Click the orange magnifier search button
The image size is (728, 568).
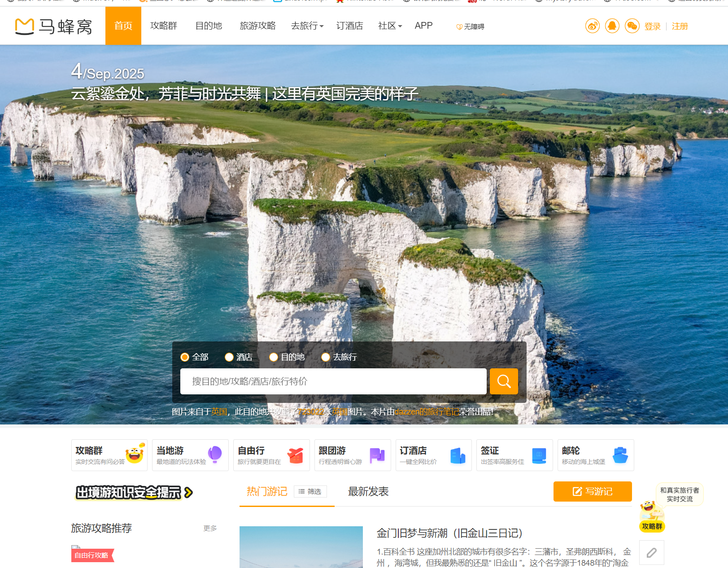tap(503, 381)
